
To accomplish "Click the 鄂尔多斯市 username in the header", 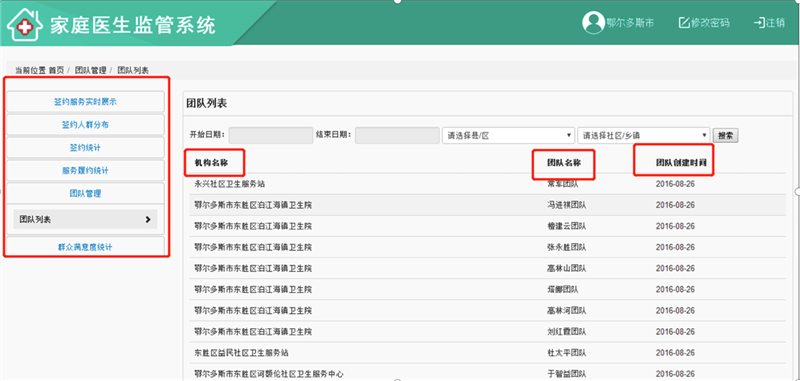I will click(630, 23).
